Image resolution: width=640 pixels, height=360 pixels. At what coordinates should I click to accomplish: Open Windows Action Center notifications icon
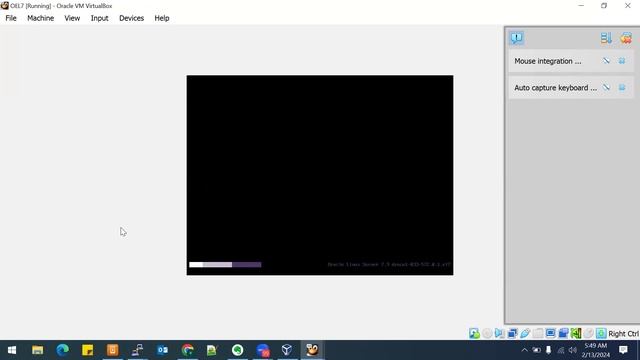623,350
